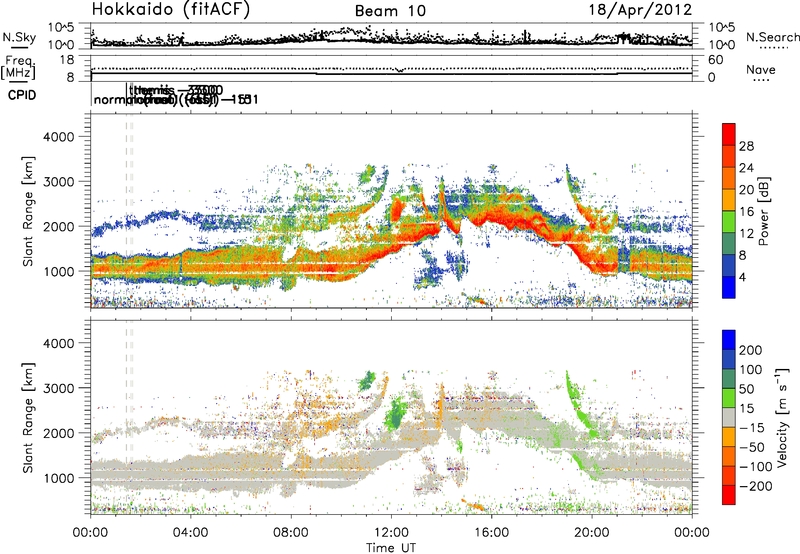The image size is (800, 554).
Task: Click the 'N.Sky' axis label
Action: pyautogui.click(x=19, y=37)
